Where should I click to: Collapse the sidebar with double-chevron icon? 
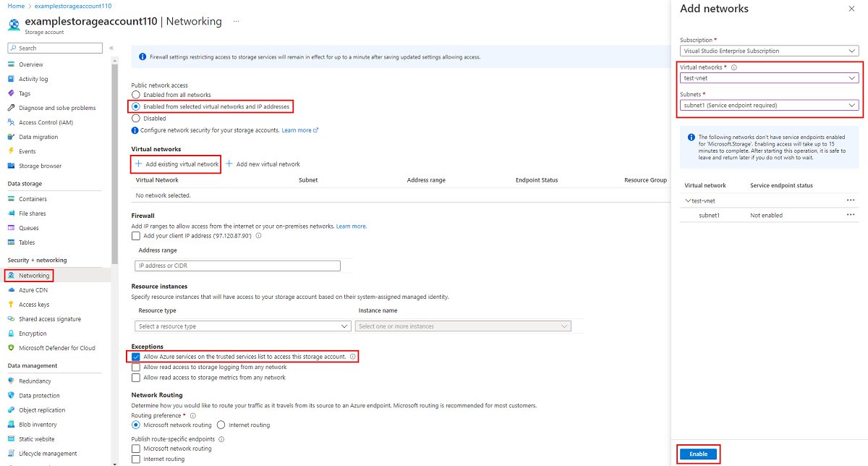coord(111,48)
